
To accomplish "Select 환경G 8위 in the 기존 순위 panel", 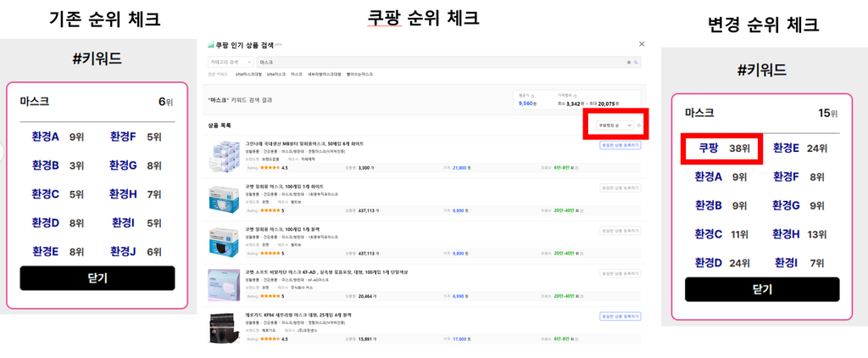I will coord(136,165).
